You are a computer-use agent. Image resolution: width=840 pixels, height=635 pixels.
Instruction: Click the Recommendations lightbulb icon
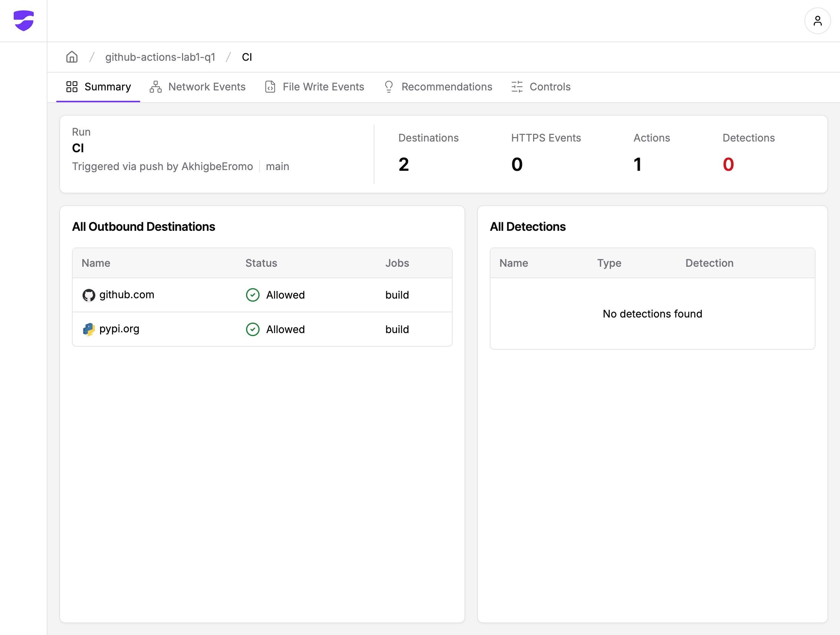[x=389, y=87]
